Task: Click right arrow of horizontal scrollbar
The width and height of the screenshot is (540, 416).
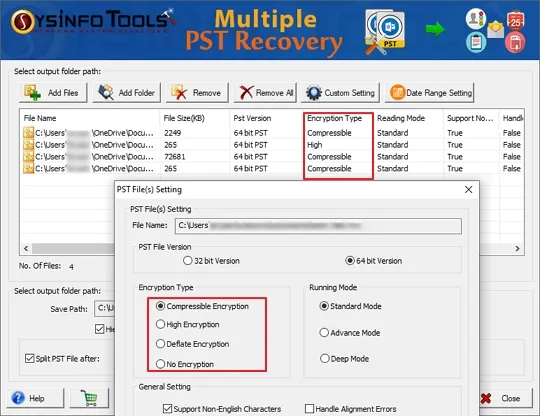Action: (x=517, y=248)
